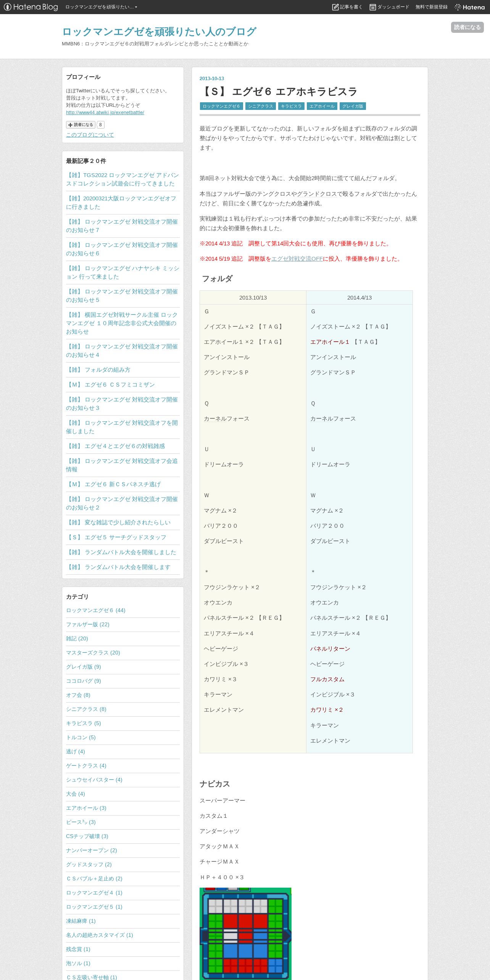Select category ココロバグ (9)
490x980 pixels.
[x=84, y=681]
